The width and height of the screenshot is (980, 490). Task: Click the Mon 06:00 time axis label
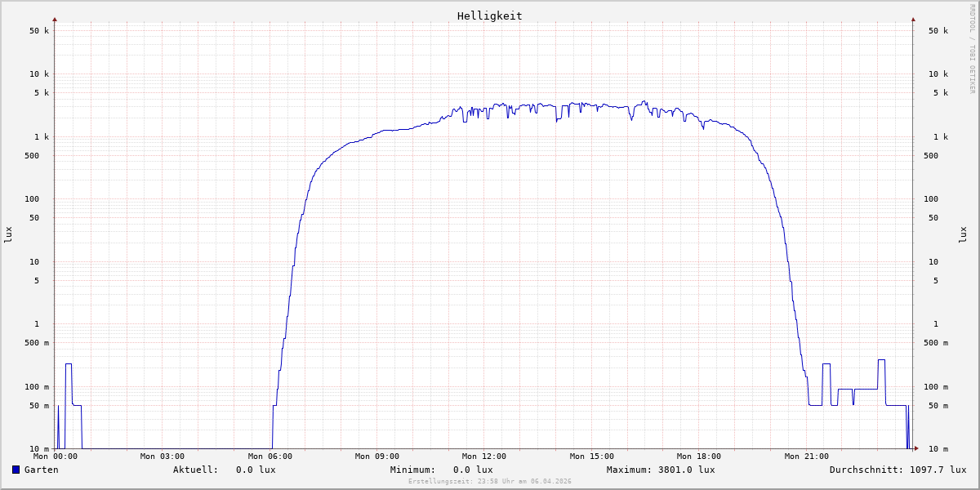point(269,457)
